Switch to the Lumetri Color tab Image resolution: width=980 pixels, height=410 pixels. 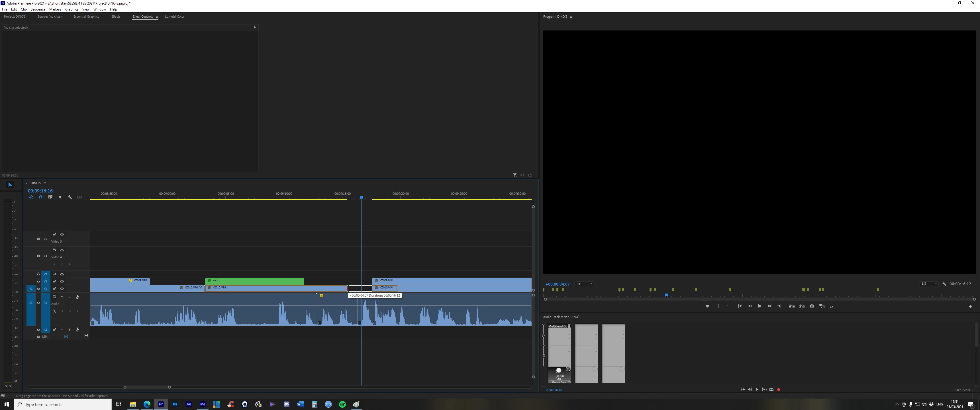point(174,16)
